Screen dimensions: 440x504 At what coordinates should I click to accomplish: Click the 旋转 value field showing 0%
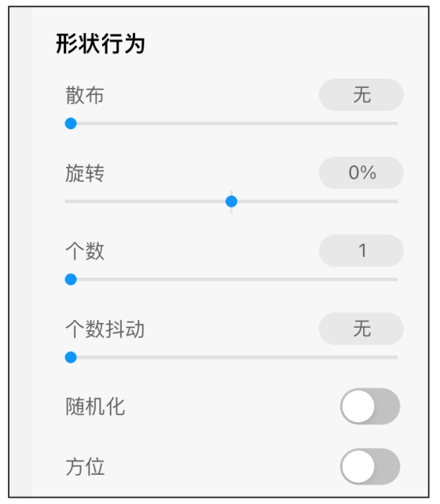361,173
